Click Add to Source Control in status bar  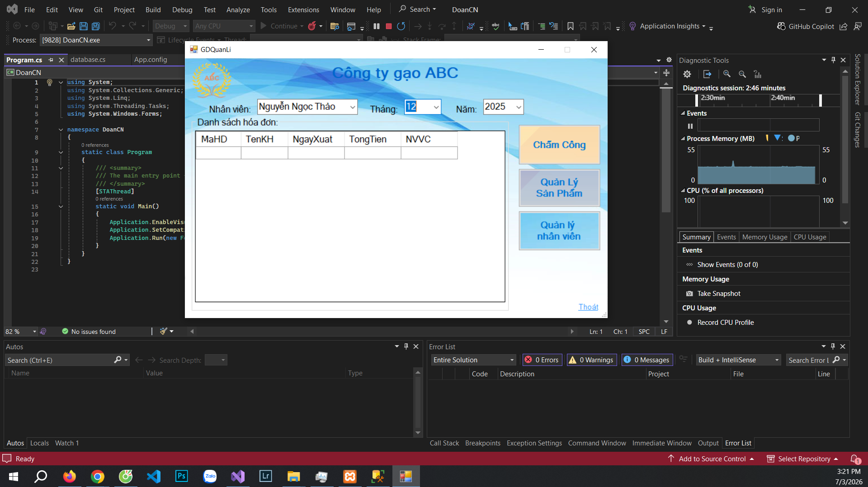click(711, 459)
